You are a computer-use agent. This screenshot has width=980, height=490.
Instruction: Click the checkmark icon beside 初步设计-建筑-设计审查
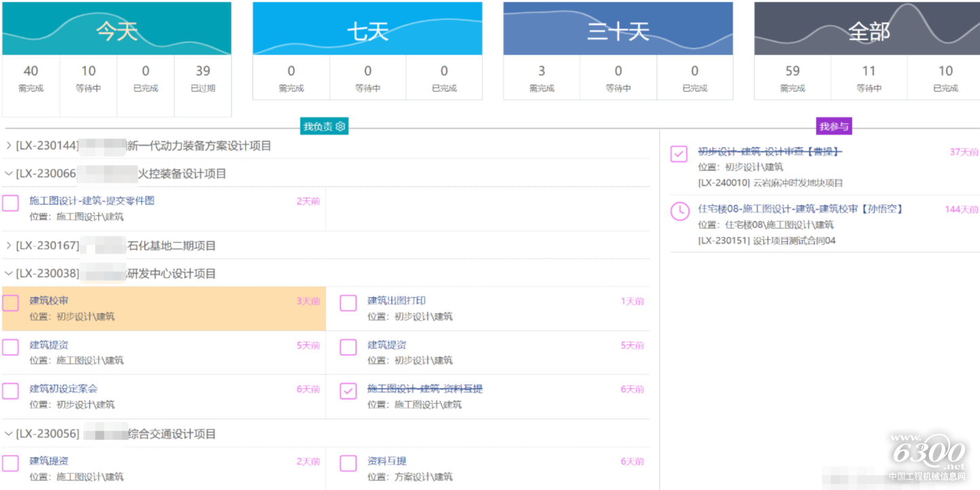tap(678, 154)
